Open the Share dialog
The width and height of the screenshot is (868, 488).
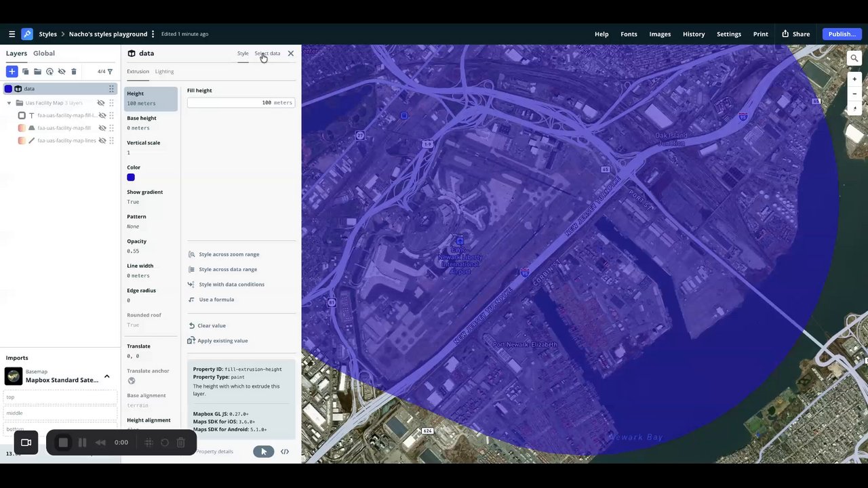click(x=795, y=34)
